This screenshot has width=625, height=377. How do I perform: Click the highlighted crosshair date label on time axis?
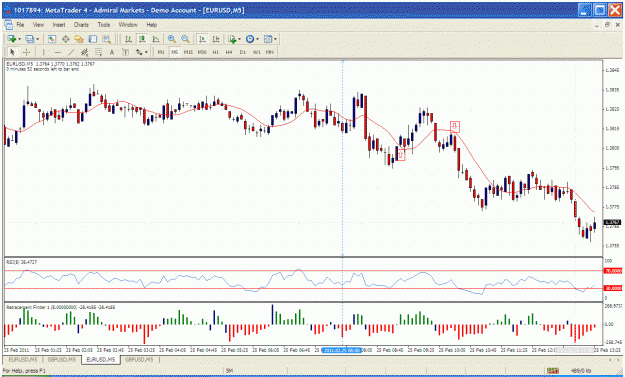(342, 350)
